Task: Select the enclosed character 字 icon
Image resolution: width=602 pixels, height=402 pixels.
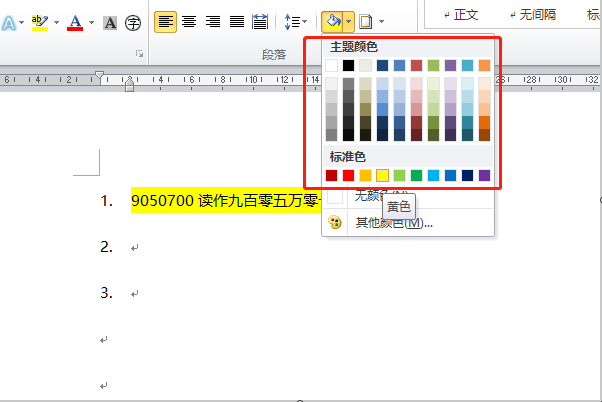Action: tap(133, 23)
